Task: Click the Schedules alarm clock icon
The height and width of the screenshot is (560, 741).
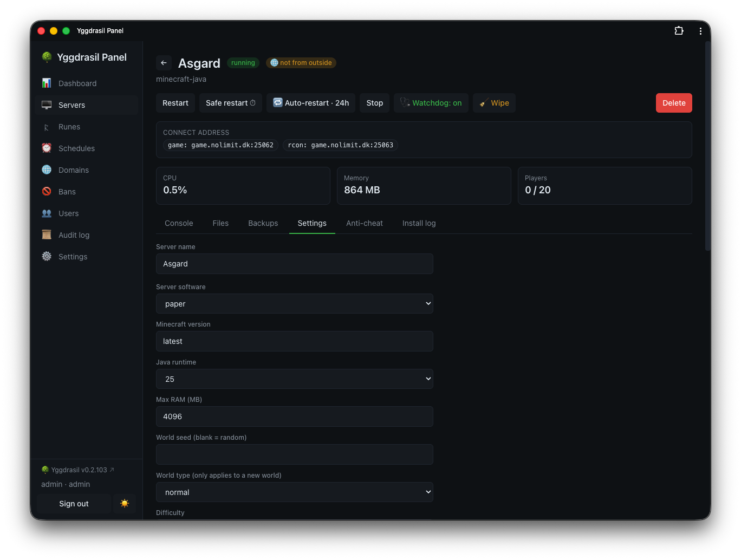Action: click(x=47, y=148)
